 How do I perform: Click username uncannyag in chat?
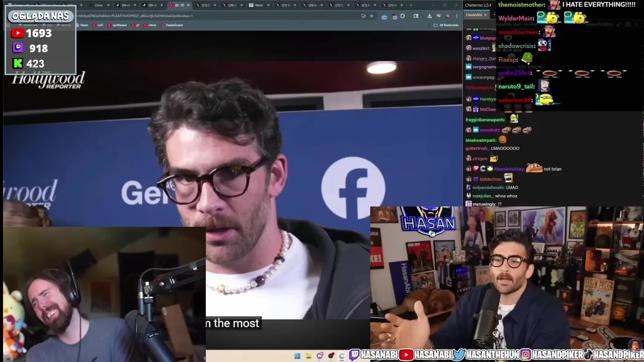click(x=484, y=77)
